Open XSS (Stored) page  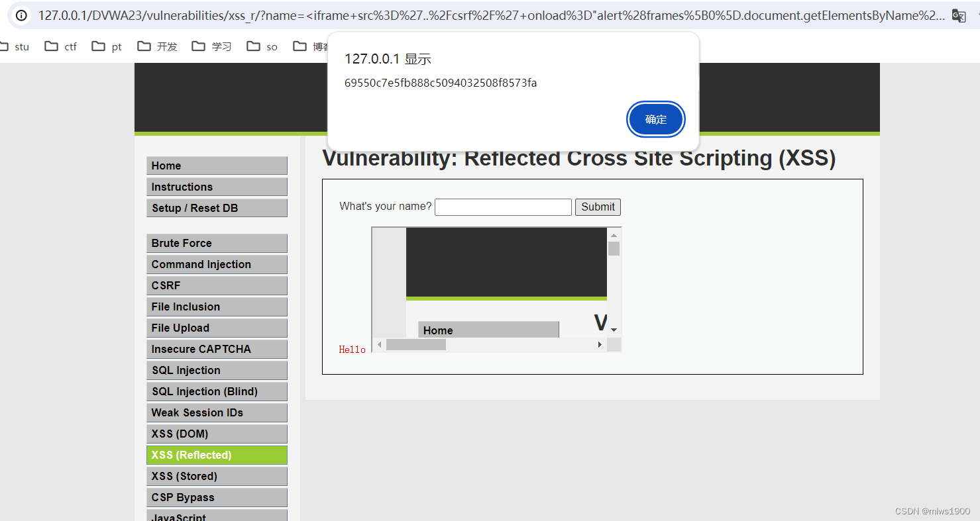pos(217,476)
